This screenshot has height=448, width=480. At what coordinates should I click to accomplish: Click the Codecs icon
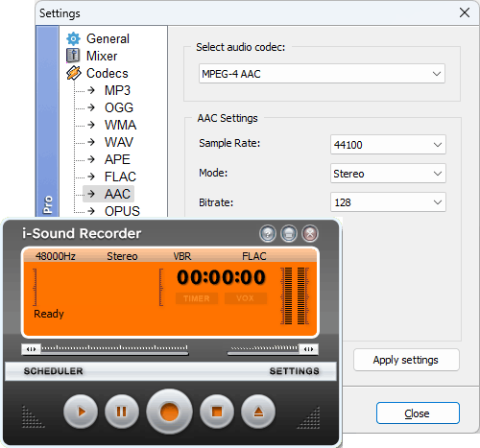74,73
